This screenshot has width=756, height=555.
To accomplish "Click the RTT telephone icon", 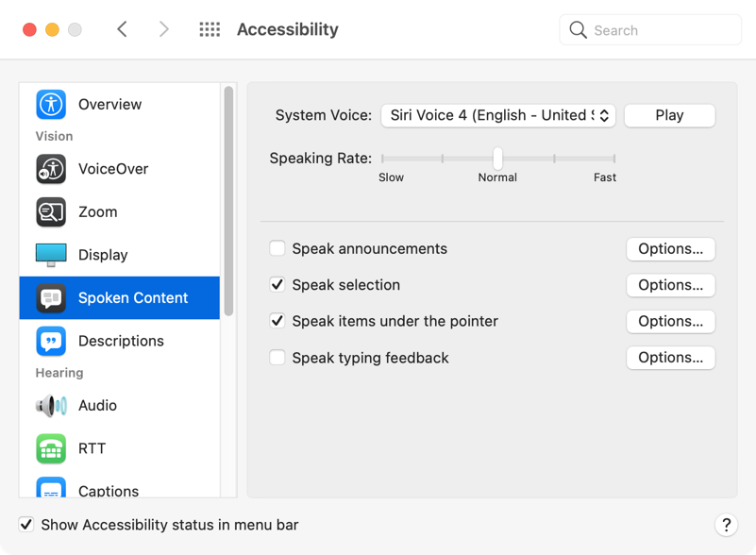I will tap(51, 448).
